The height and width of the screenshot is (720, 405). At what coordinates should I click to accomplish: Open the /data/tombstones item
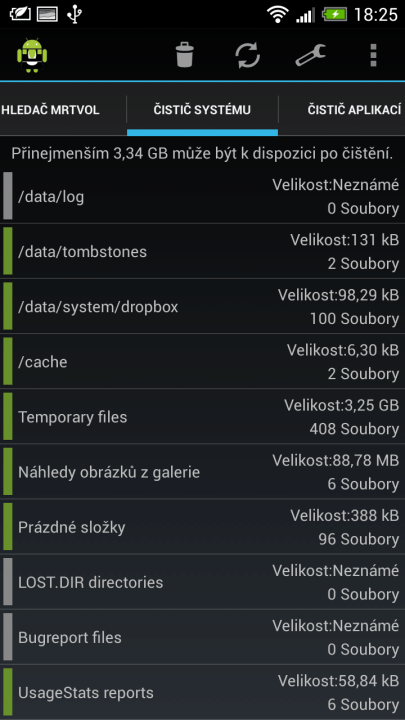point(202,252)
